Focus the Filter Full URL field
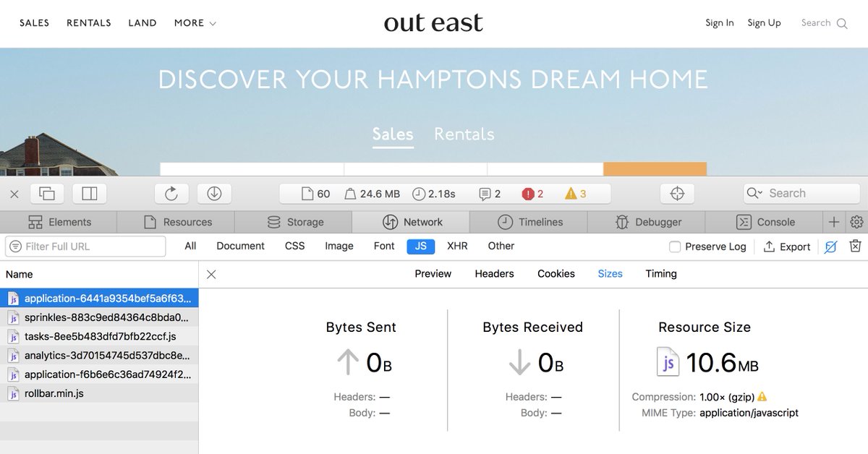The width and height of the screenshot is (868, 454). (x=85, y=247)
